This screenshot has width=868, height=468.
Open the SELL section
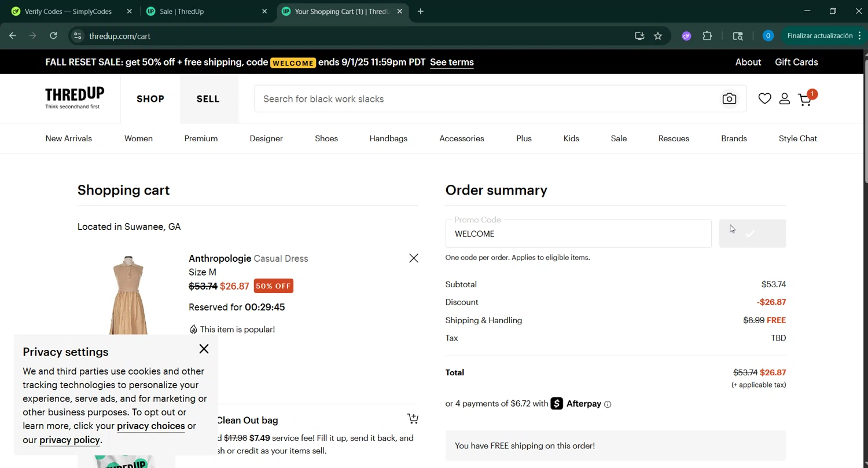point(208,99)
